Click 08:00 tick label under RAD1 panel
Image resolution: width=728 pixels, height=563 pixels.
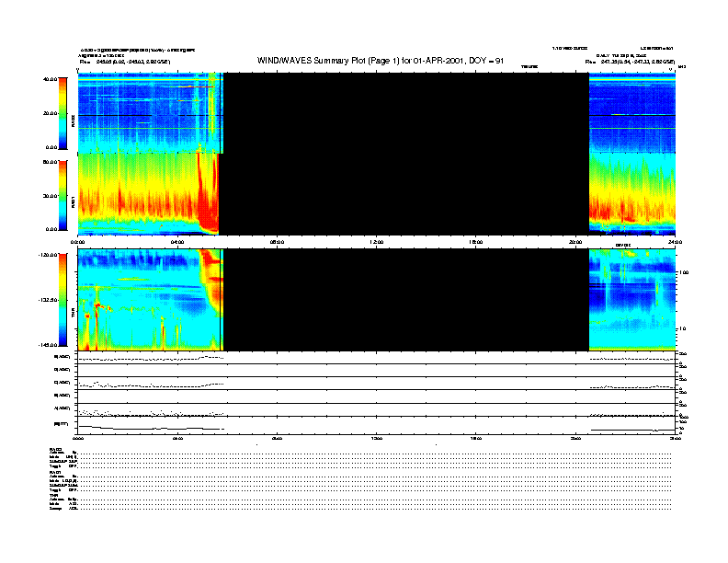pyautogui.click(x=277, y=242)
